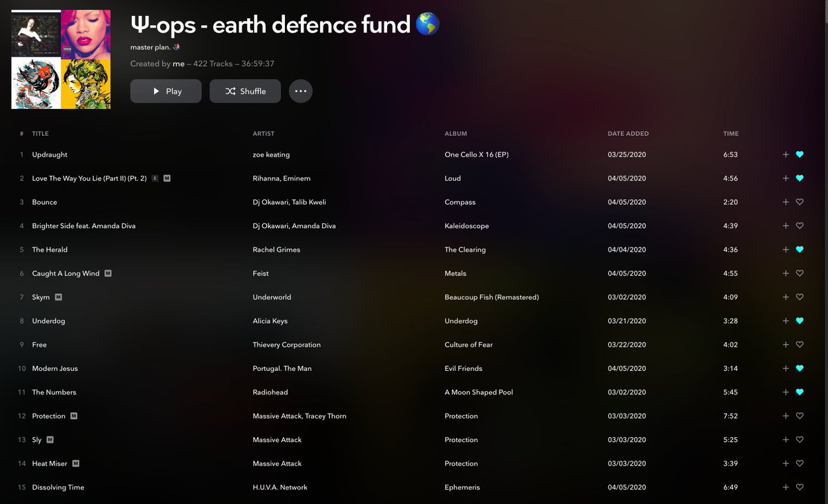Screen dimensions: 828x504
Task: Click plus icon on Protection 7:52 track row
Action: pos(786,416)
